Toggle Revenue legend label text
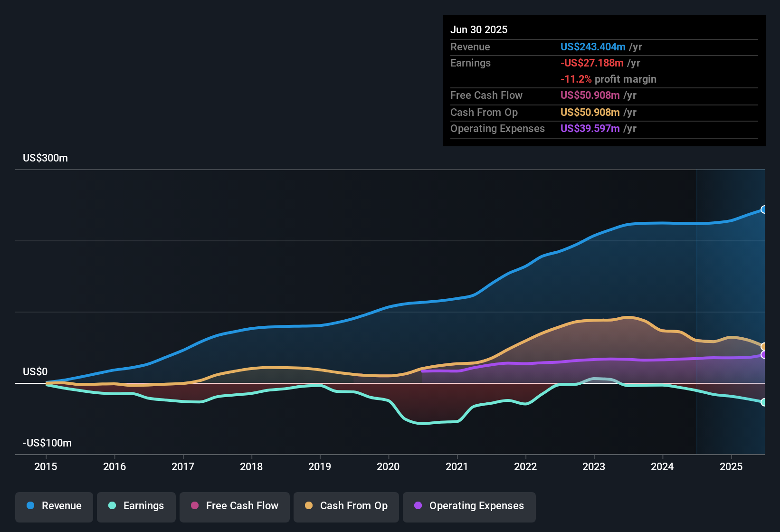The height and width of the screenshot is (532, 780). [61, 505]
